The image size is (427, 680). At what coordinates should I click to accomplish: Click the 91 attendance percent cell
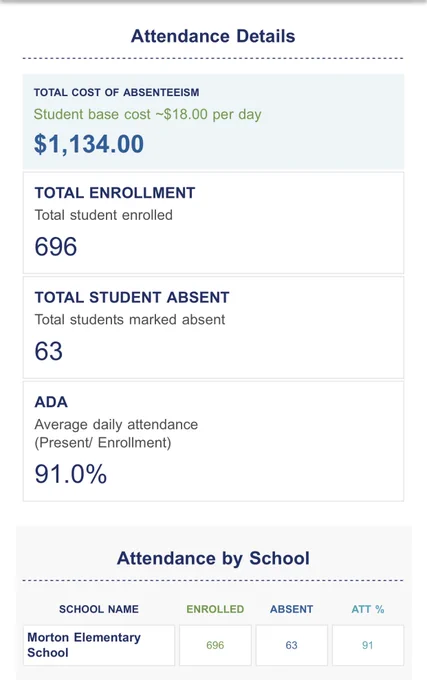coord(368,645)
